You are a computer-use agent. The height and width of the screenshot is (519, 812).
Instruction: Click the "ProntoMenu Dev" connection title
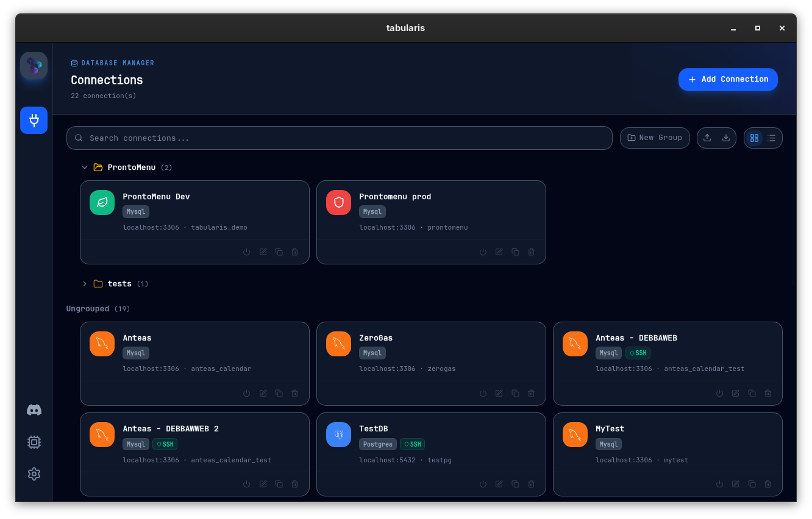point(156,197)
